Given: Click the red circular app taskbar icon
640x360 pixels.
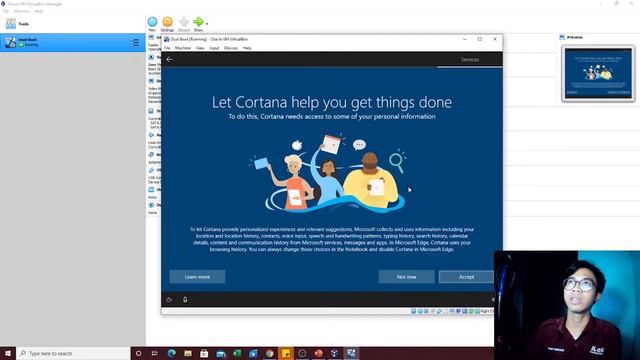Looking at the screenshot, I should tap(318, 353).
